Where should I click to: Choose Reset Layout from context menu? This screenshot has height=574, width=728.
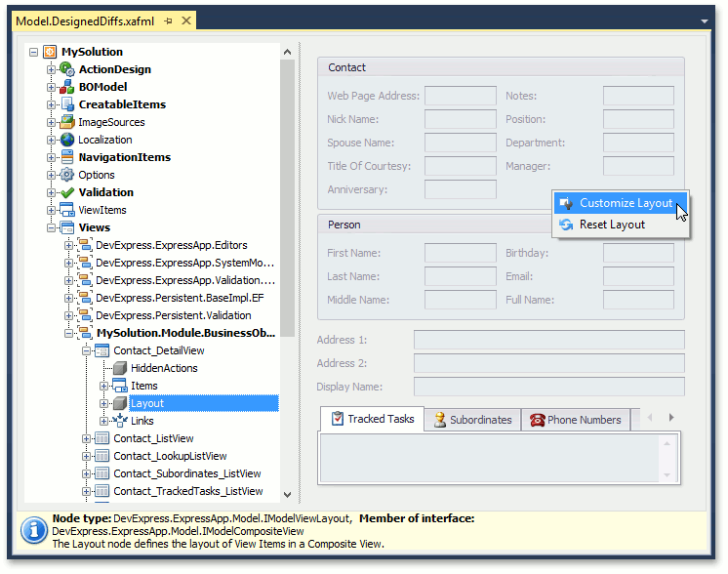tap(621, 225)
